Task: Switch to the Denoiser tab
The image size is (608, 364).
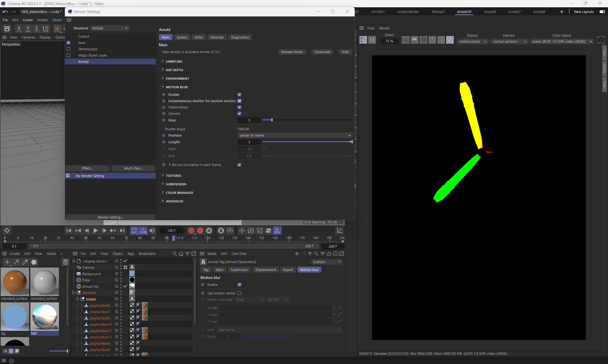Action: tap(217, 37)
